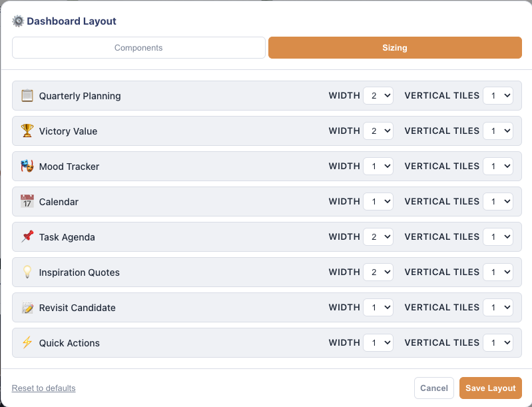
Task: Click the lightning bolt icon for Quick Actions
Action: [27, 343]
